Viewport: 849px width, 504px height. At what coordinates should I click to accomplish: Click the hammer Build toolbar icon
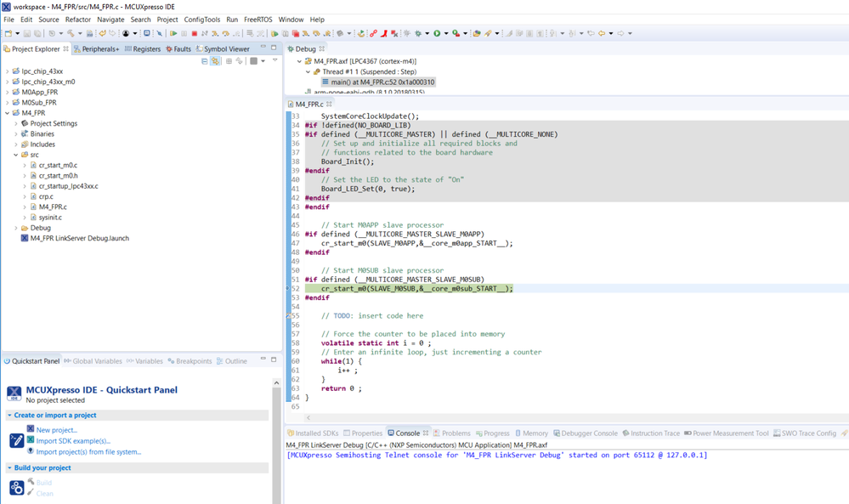coord(71,33)
